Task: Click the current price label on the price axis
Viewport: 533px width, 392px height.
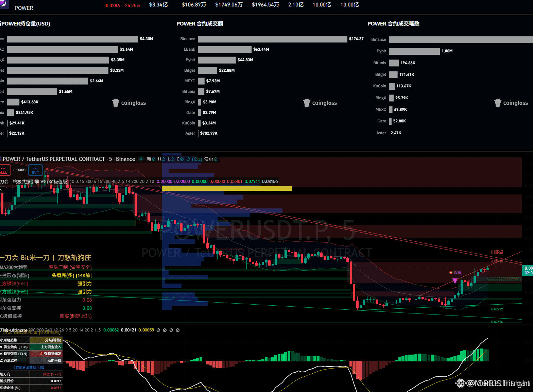Action: click(x=528, y=270)
